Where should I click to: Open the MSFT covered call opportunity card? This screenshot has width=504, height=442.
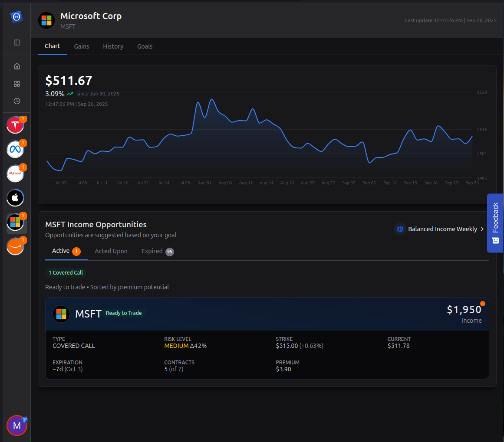(267, 338)
